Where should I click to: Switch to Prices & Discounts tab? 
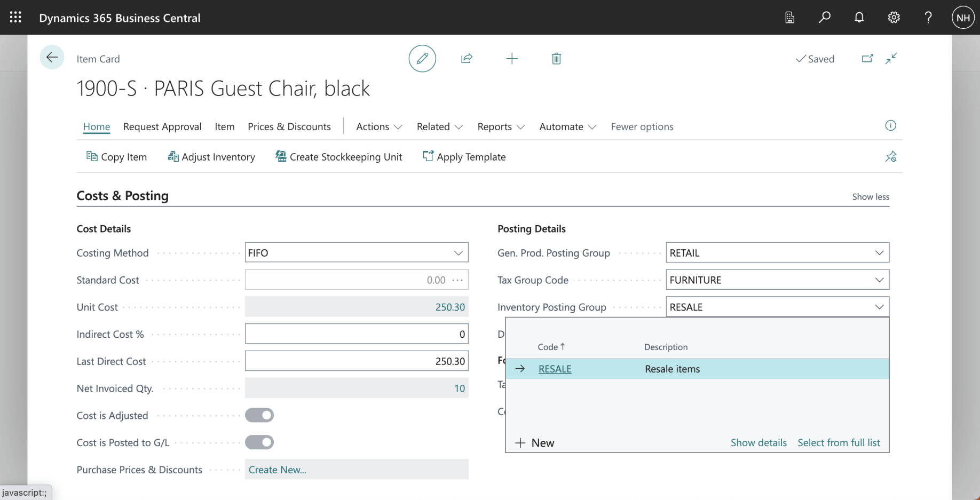(x=289, y=126)
